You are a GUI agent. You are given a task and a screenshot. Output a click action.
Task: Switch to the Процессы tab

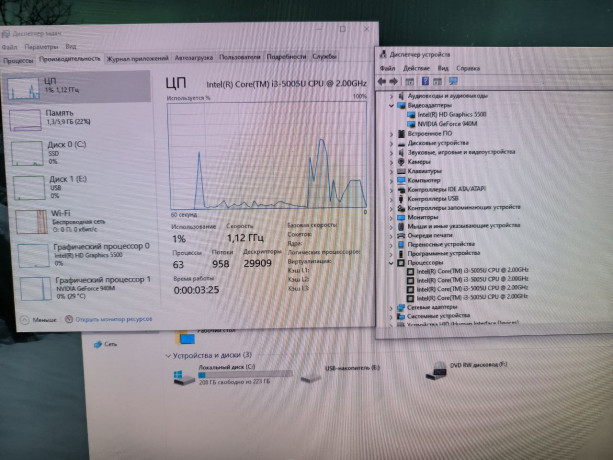coord(18,61)
